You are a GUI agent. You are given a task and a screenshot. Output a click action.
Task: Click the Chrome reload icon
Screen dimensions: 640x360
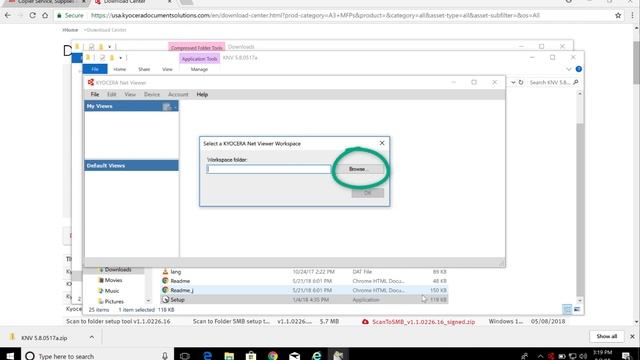click(x=32, y=16)
